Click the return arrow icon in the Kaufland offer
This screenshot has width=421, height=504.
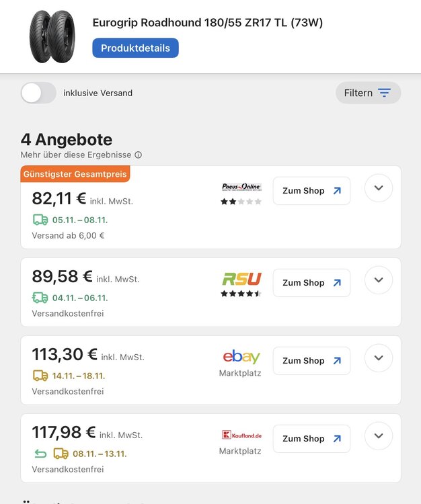(40, 454)
